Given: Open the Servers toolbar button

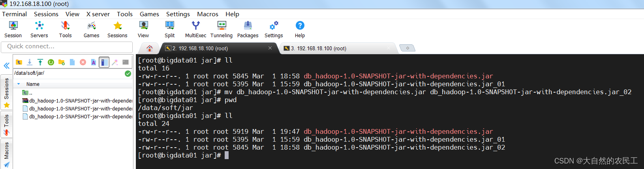Looking at the screenshot, I should 39,30.
